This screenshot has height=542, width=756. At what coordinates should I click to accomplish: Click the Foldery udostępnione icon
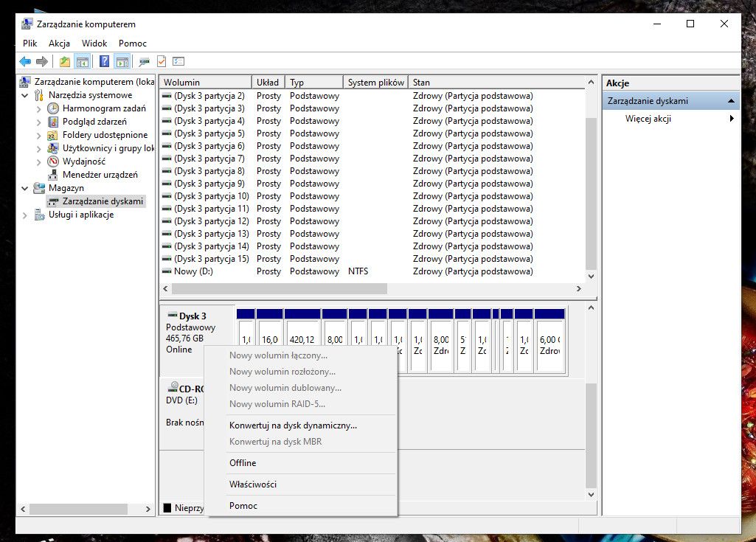coord(53,135)
